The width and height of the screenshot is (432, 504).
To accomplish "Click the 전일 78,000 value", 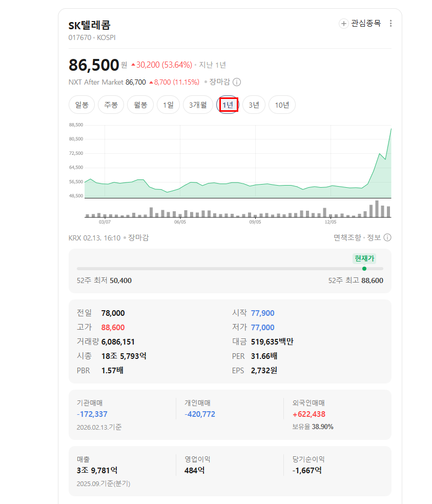I will pos(113,313).
